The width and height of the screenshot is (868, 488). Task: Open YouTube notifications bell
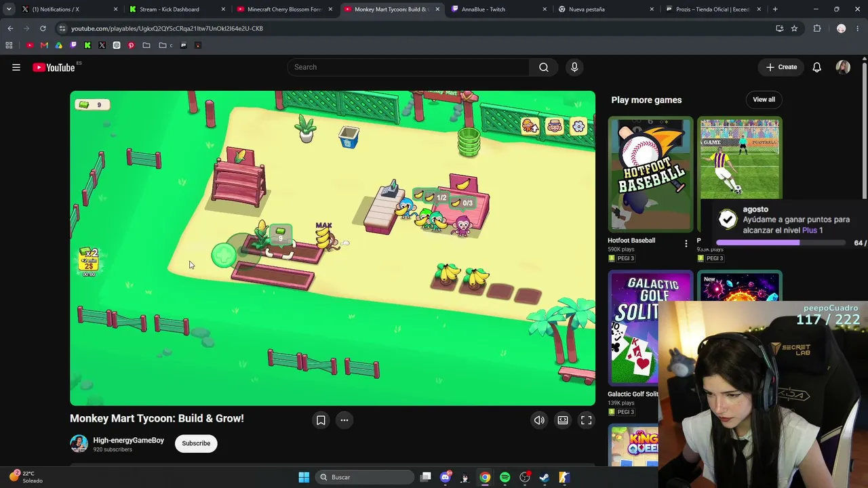[x=817, y=67]
